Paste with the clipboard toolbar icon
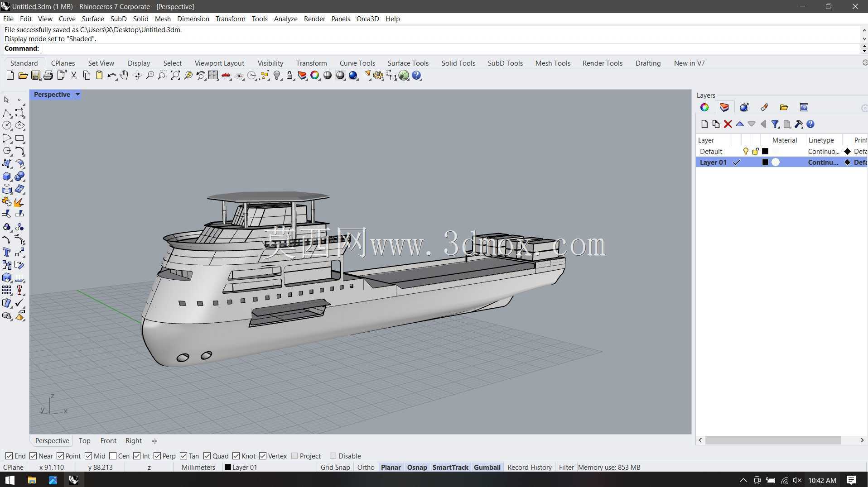The image size is (868, 487). pyautogui.click(x=99, y=76)
